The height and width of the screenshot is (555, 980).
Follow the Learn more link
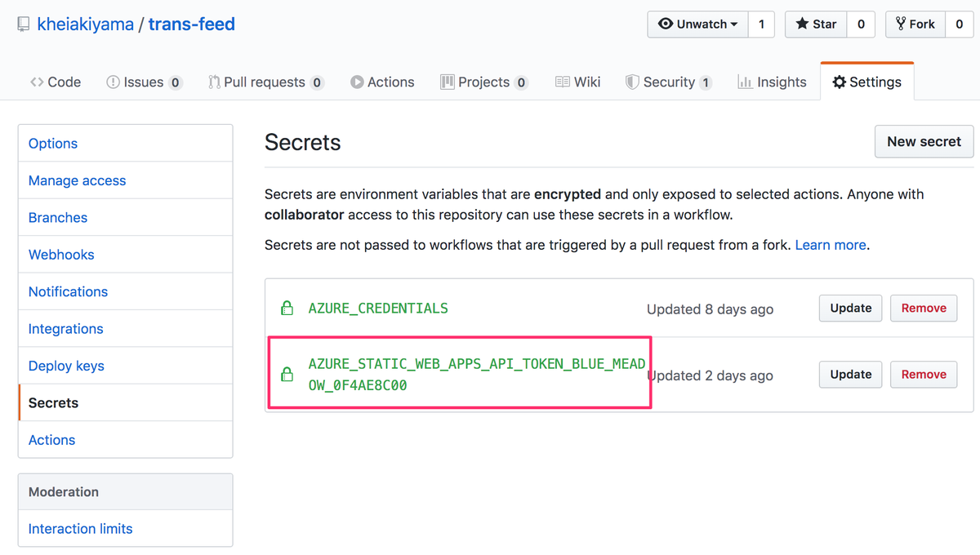[x=831, y=245]
